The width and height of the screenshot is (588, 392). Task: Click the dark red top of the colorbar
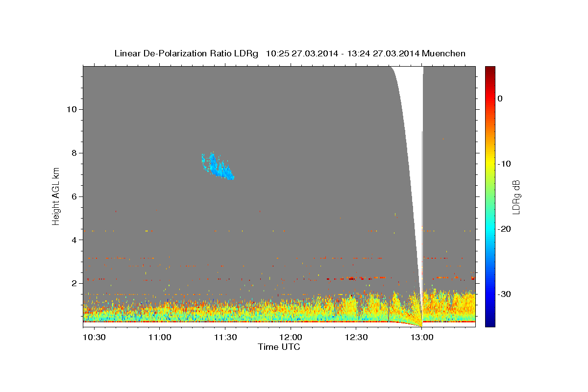pyautogui.click(x=490, y=70)
